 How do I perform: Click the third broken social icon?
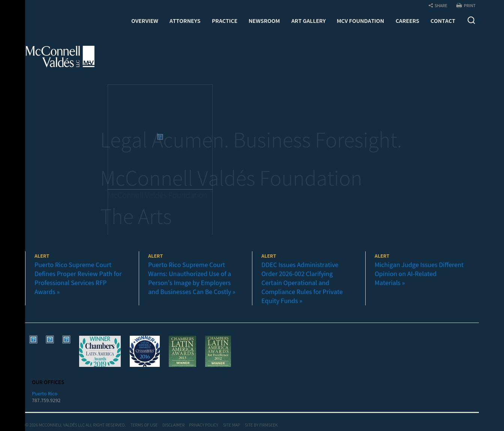[66, 339]
